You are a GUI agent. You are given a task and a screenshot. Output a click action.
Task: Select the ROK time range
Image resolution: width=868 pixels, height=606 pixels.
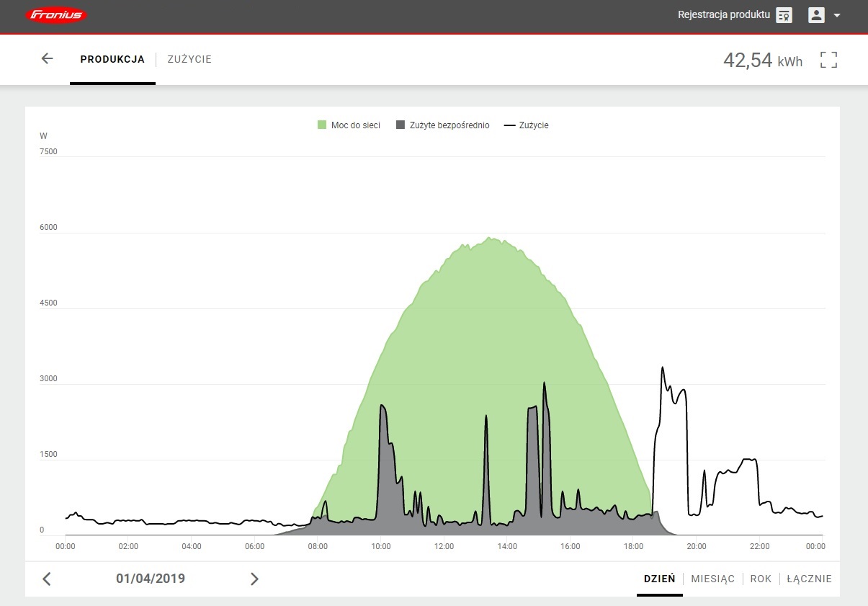[761, 579]
